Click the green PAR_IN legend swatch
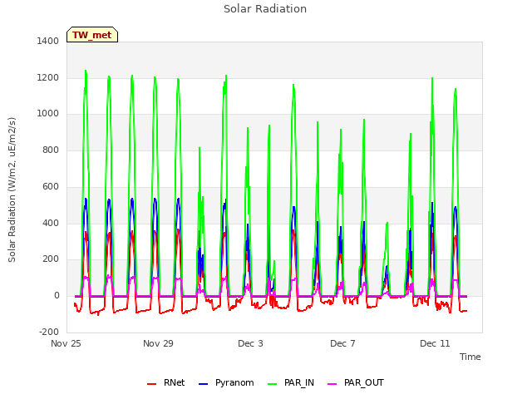The height and width of the screenshot is (399, 532). (x=273, y=384)
